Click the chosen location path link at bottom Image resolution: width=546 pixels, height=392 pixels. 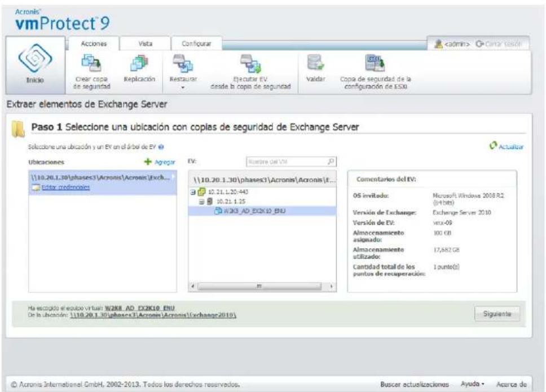click(153, 315)
